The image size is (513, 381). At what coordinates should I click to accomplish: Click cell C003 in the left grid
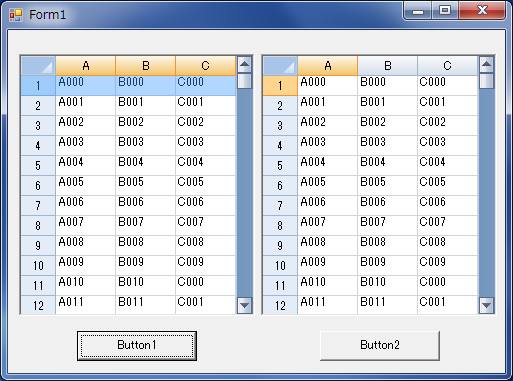coord(205,146)
